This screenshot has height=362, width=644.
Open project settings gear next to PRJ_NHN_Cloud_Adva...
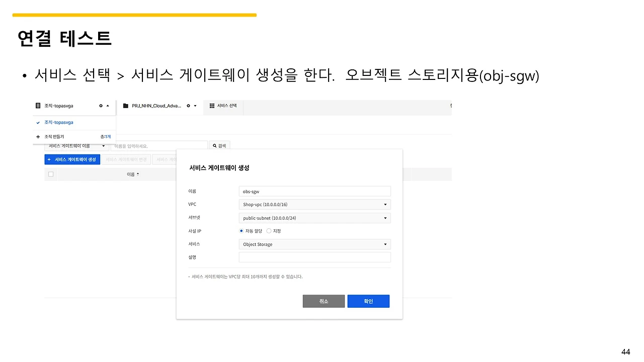[x=188, y=106]
